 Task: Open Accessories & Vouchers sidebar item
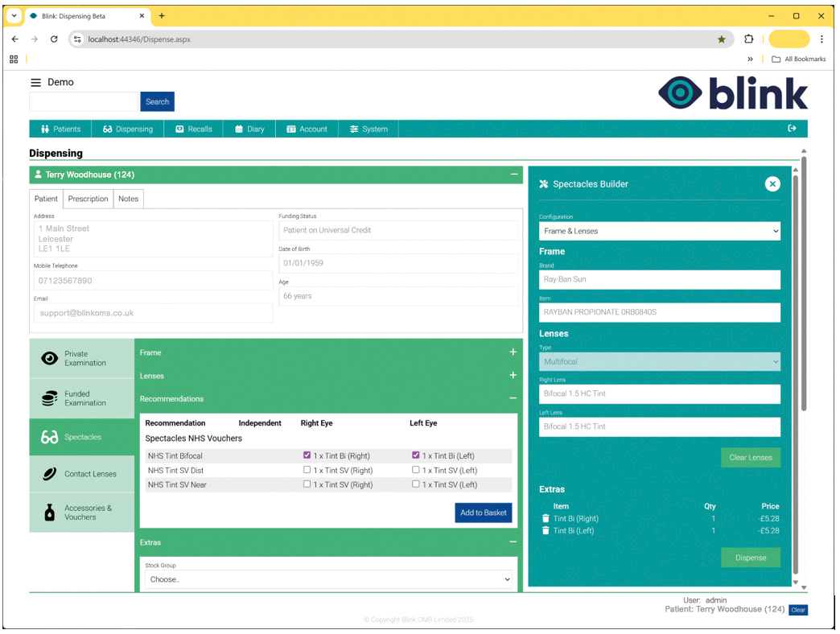click(82, 513)
